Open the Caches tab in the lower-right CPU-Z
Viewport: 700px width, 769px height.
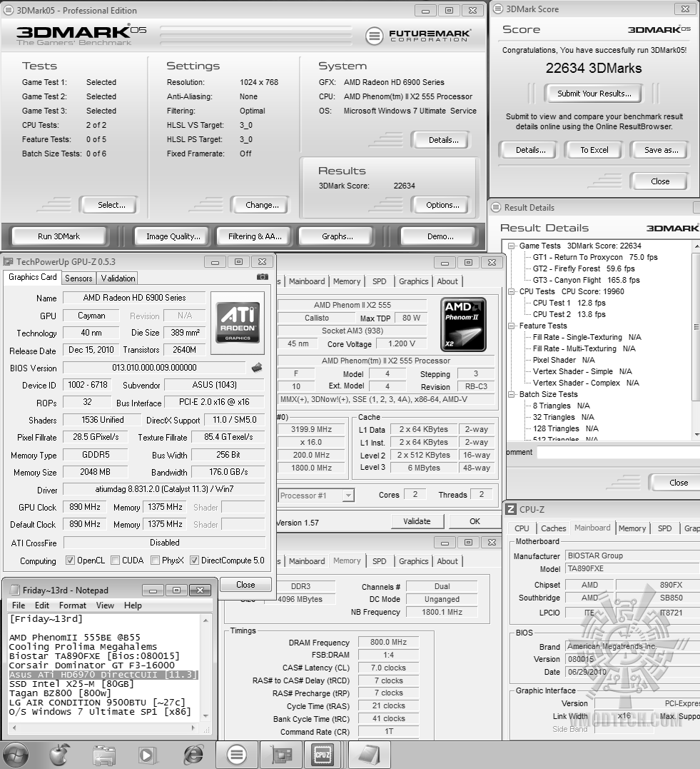point(554,528)
